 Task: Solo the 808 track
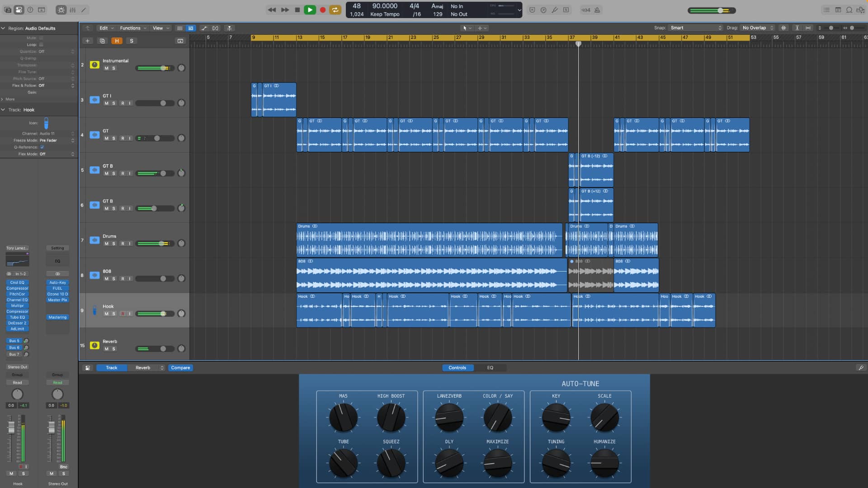(x=114, y=279)
